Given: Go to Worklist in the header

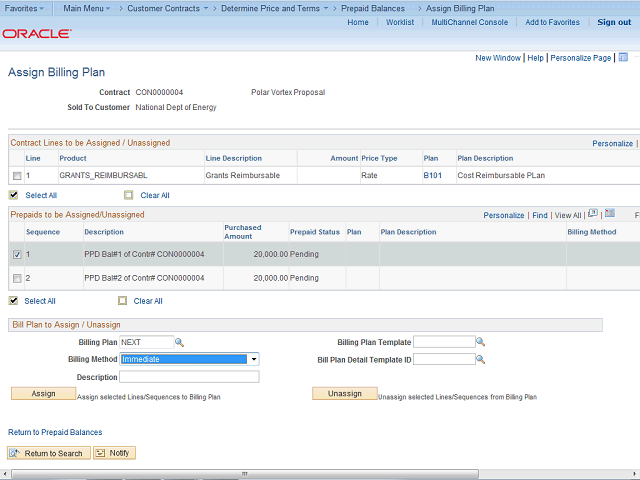Looking at the screenshot, I should (x=400, y=22).
